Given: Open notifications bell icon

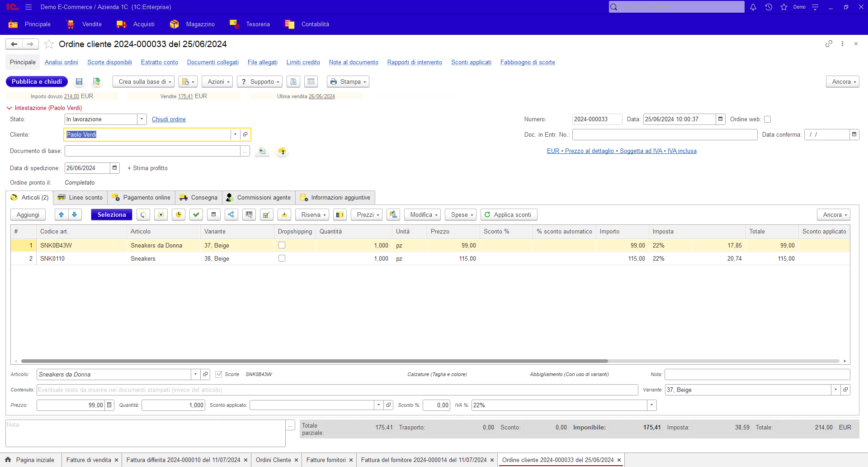Looking at the screenshot, I should [x=753, y=7].
